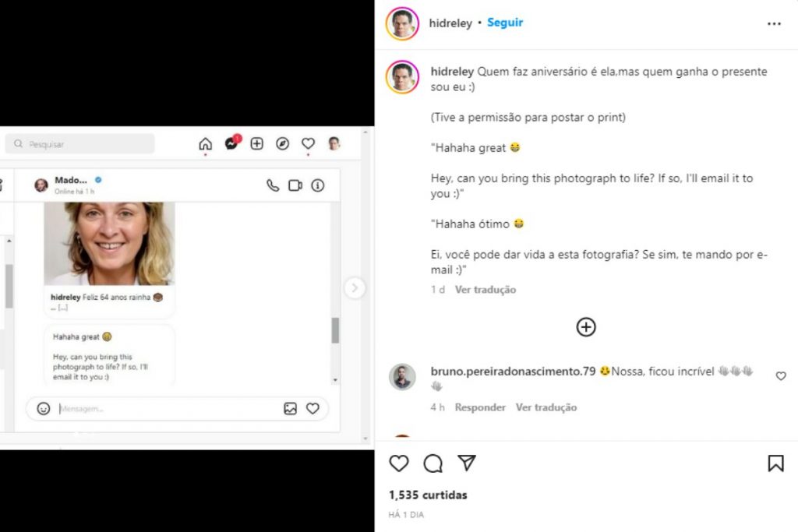Viewport: 798px width, 532px height.
Task: Like the post using the heart icon
Action: [398, 463]
